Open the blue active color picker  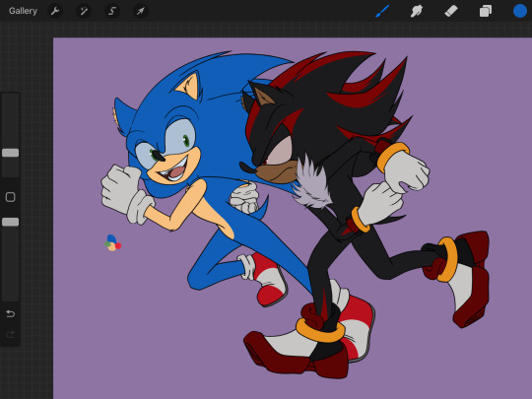[x=520, y=11]
